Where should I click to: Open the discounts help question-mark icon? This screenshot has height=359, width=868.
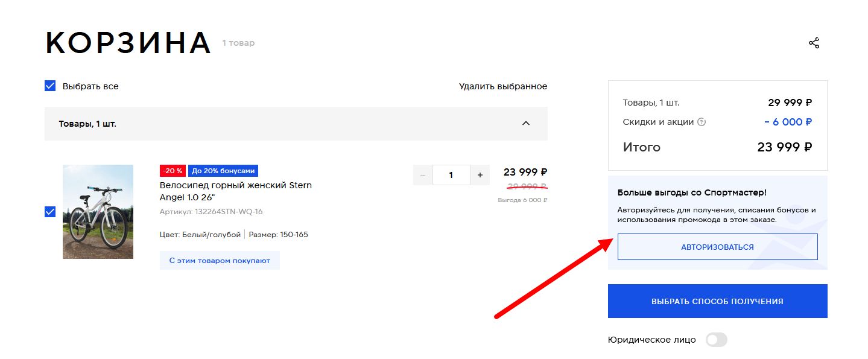click(x=702, y=122)
